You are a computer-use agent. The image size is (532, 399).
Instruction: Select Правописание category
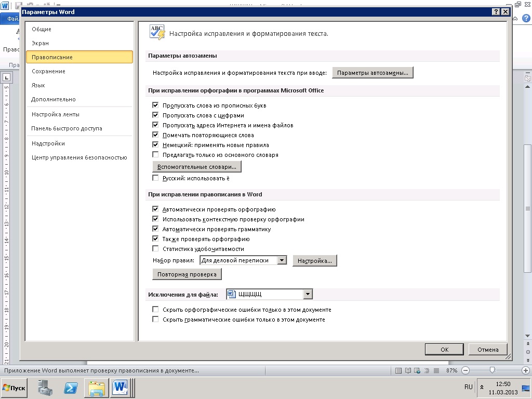click(79, 57)
